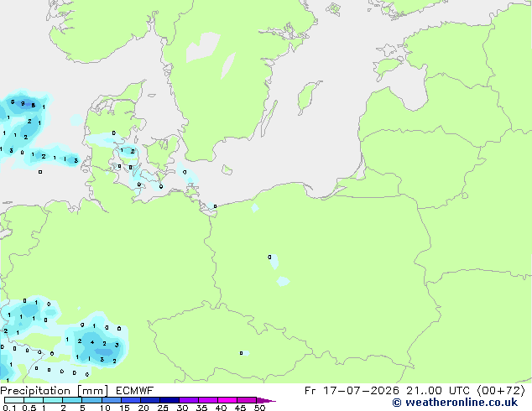
Task: Click the 'Fr 17-07-2026' date text
Action: tap(352, 391)
